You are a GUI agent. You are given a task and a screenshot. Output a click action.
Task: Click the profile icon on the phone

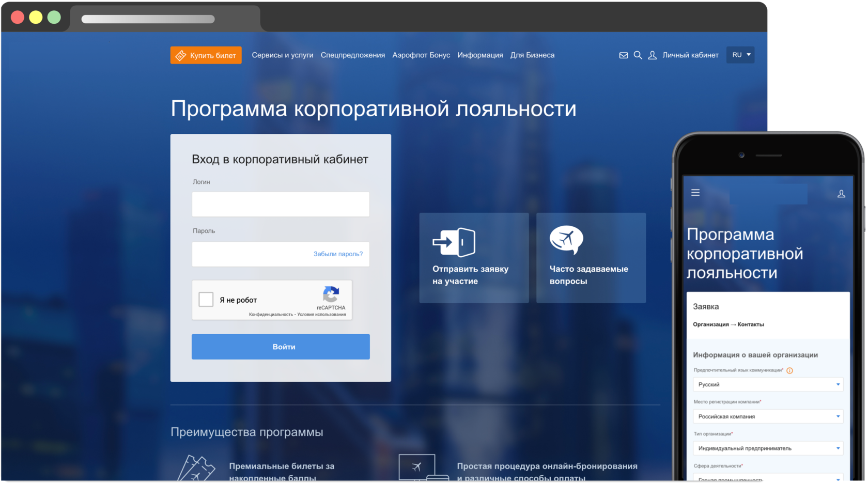(x=841, y=194)
